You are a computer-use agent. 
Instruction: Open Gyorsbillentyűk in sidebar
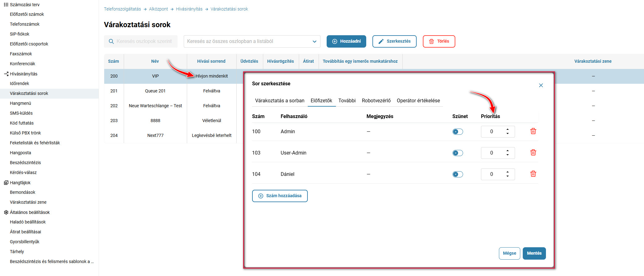point(25,242)
